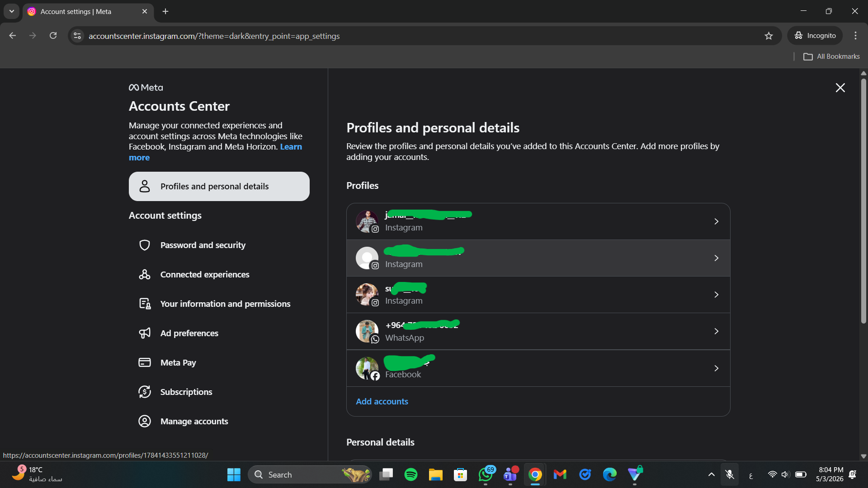Open Profiles and personal details section
The width and height of the screenshot is (868, 488).
click(x=219, y=186)
